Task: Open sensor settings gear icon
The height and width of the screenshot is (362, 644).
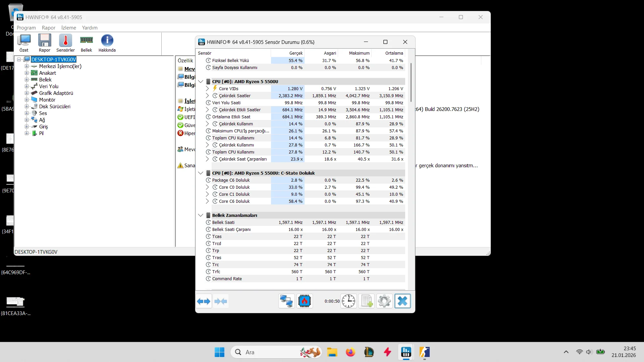Action: [384, 301]
